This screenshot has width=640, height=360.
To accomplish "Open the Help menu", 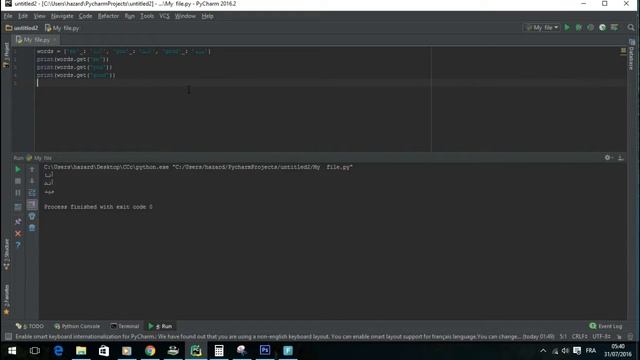I will (207, 16).
